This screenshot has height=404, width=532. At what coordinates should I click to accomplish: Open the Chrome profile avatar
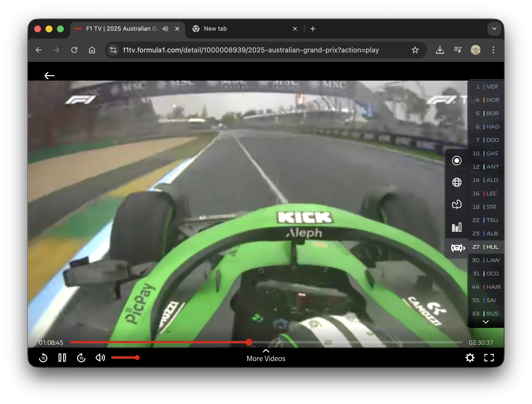[476, 50]
